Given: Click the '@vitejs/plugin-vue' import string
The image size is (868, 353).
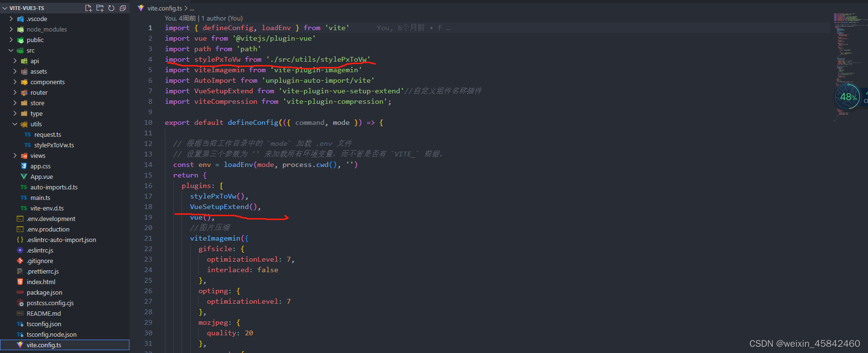Looking at the screenshot, I should pyautogui.click(x=274, y=38).
